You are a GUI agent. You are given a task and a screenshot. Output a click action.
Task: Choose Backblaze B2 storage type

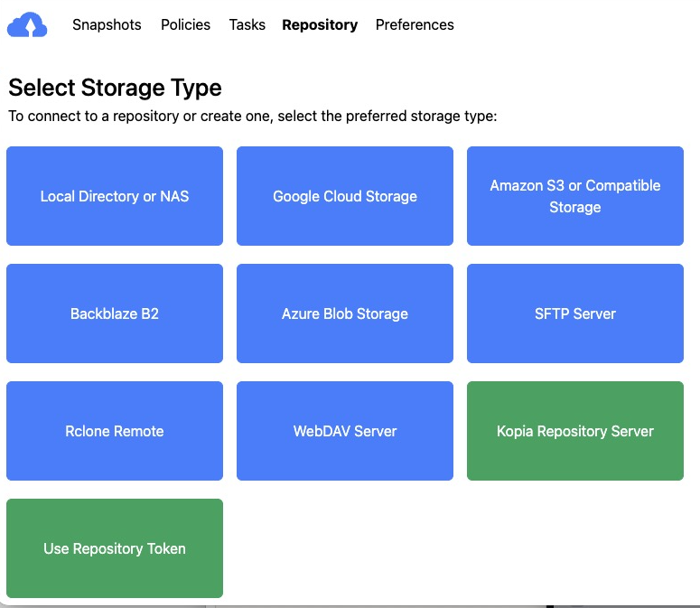pos(115,313)
